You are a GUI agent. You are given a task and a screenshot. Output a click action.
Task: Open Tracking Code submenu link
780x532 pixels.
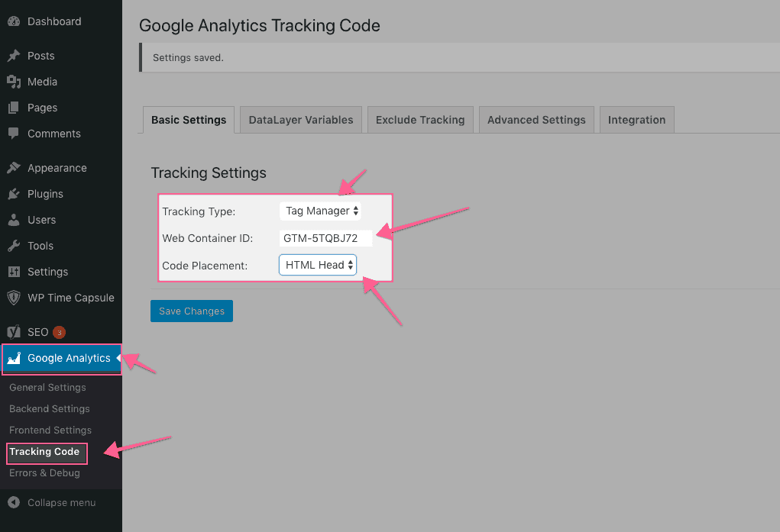coord(44,451)
